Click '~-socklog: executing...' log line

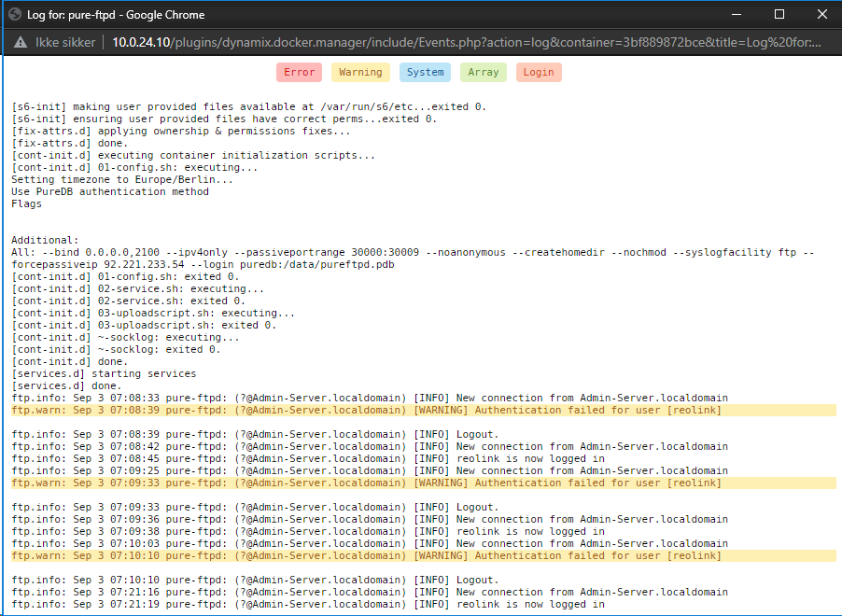[x=125, y=338]
